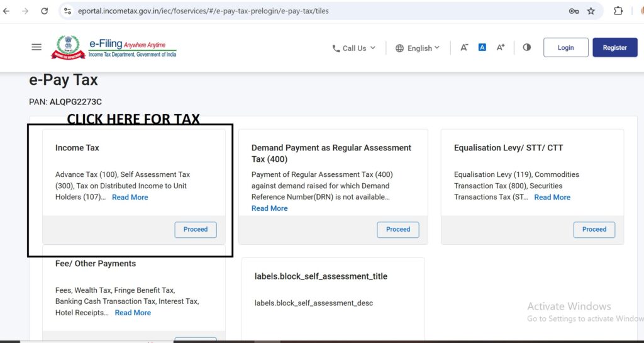The height and width of the screenshot is (343, 644).
Task: Toggle high contrast mode icon
Action: [x=527, y=47]
